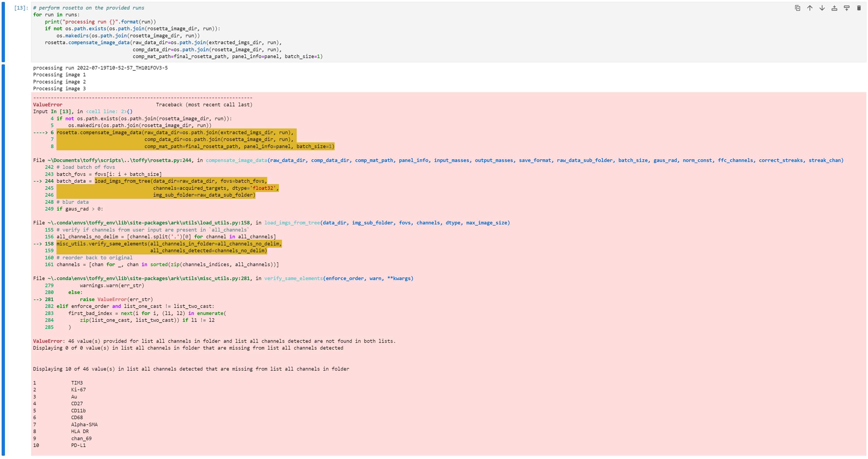Insert a new cell above
868x459 pixels.
834,8
